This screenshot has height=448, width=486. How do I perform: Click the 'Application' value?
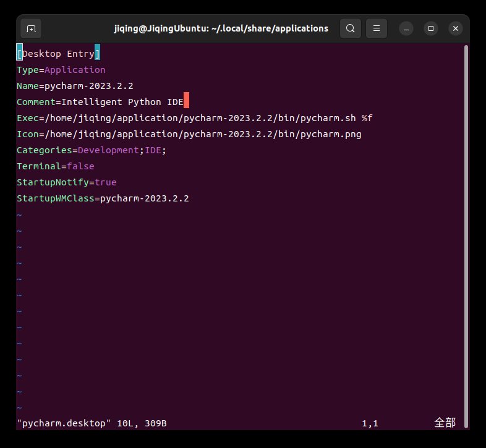[75, 70]
